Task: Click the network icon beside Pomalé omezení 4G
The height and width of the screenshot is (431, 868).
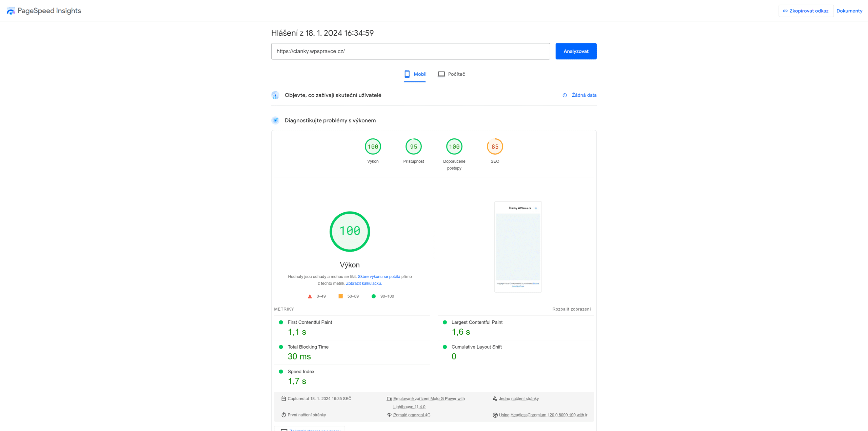Action: tap(389, 415)
